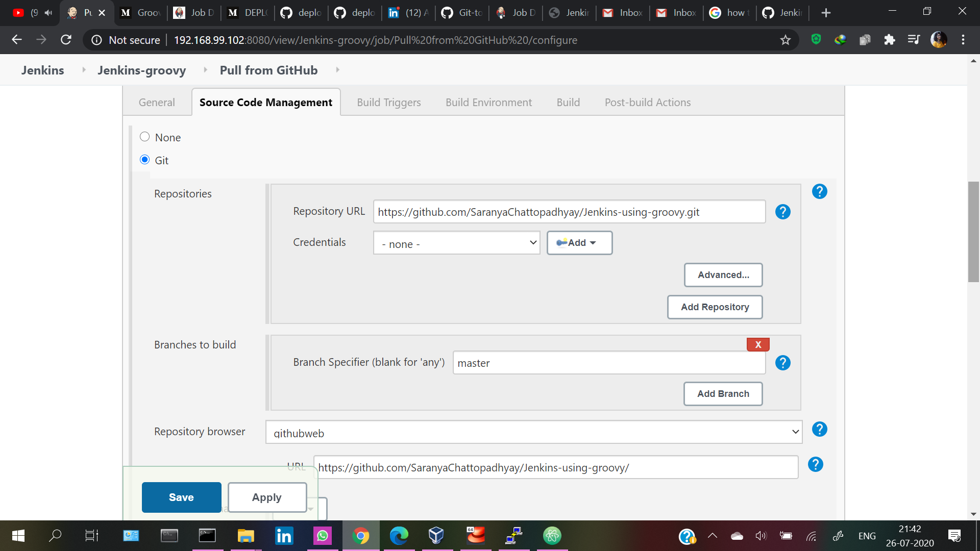Click into the Branch Specifier master field
The height and width of the screenshot is (551, 980).
tap(608, 363)
